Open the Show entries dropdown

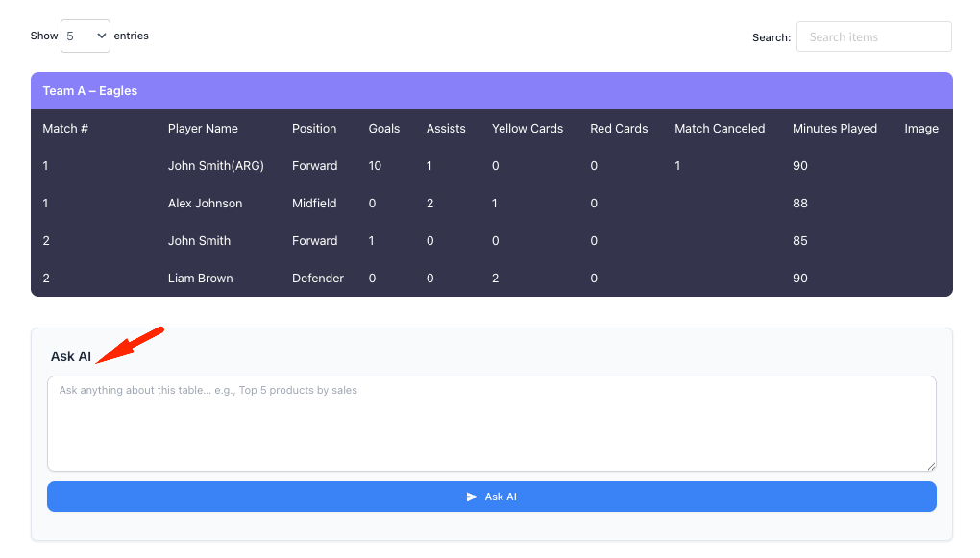point(85,36)
